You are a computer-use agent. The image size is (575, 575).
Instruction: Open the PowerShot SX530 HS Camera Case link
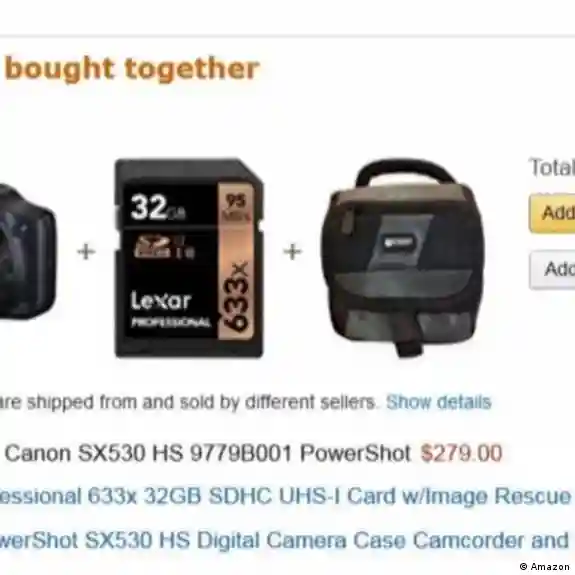(284, 541)
